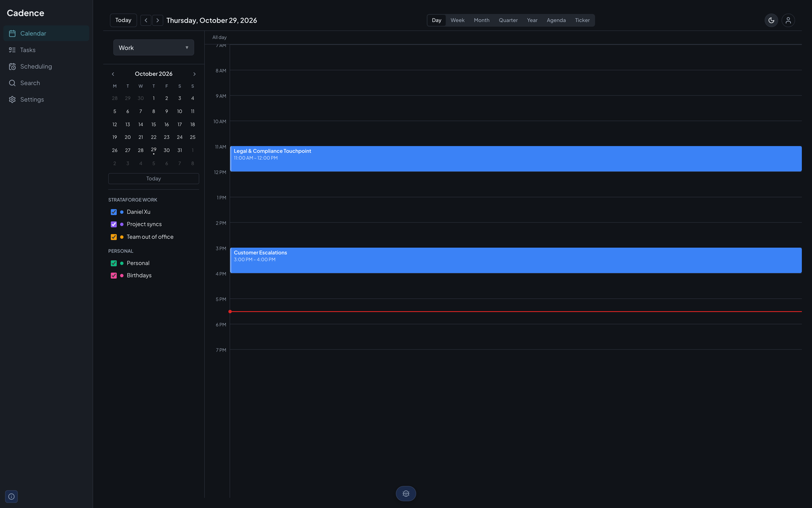Screen dimensions: 812x508
Task: Switch to Ticker view
Action: pyautogui.click(x=582, y=20)
